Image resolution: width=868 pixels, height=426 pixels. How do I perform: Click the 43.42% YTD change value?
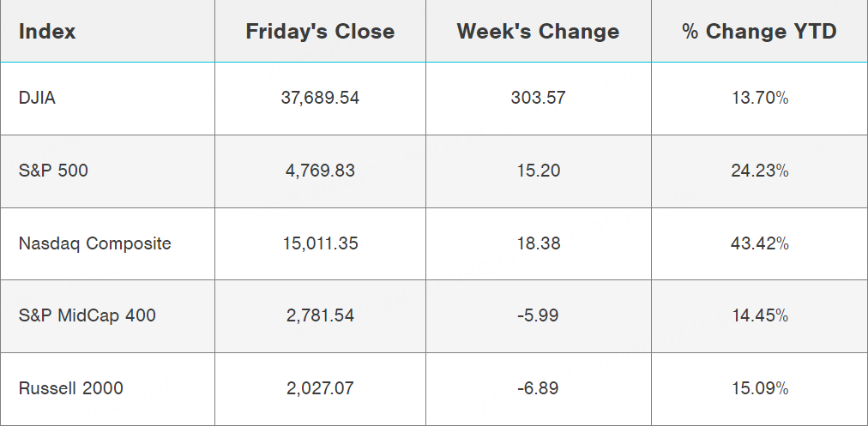pos(759,243)
